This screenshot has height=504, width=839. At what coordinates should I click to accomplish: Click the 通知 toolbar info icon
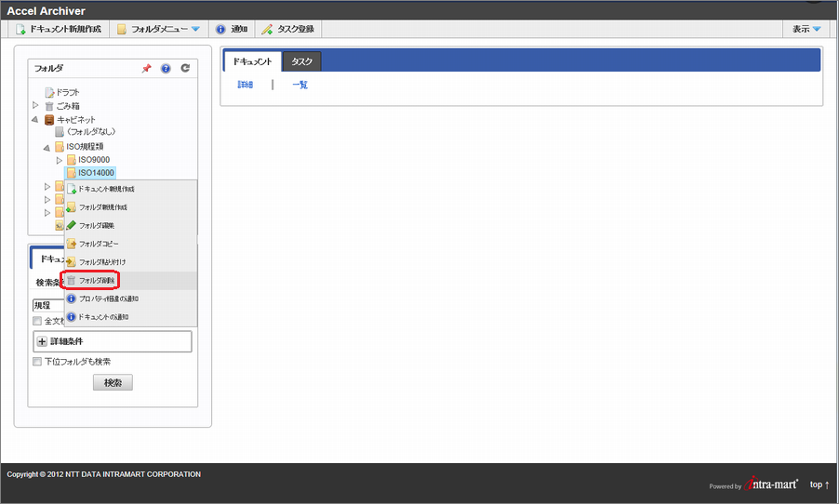click(220, 29)
